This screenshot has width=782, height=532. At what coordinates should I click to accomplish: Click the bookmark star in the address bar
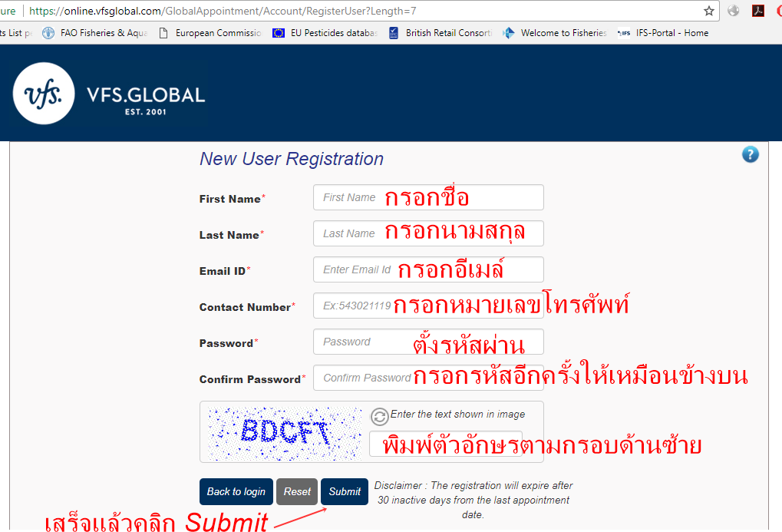(x=708, y=12)
